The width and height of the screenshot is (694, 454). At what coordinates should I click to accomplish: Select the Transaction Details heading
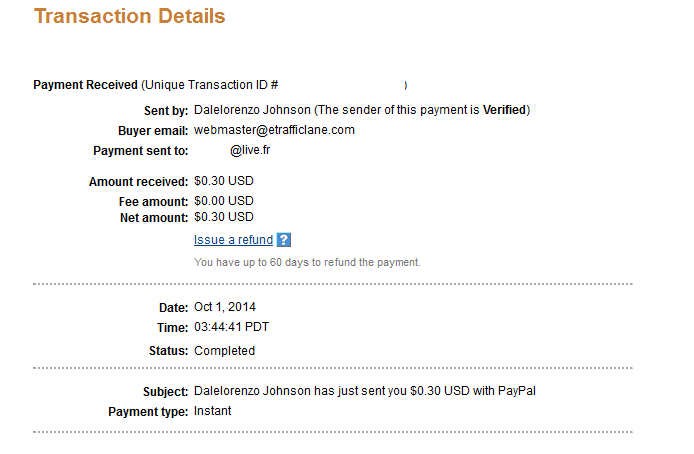[130, 16]
